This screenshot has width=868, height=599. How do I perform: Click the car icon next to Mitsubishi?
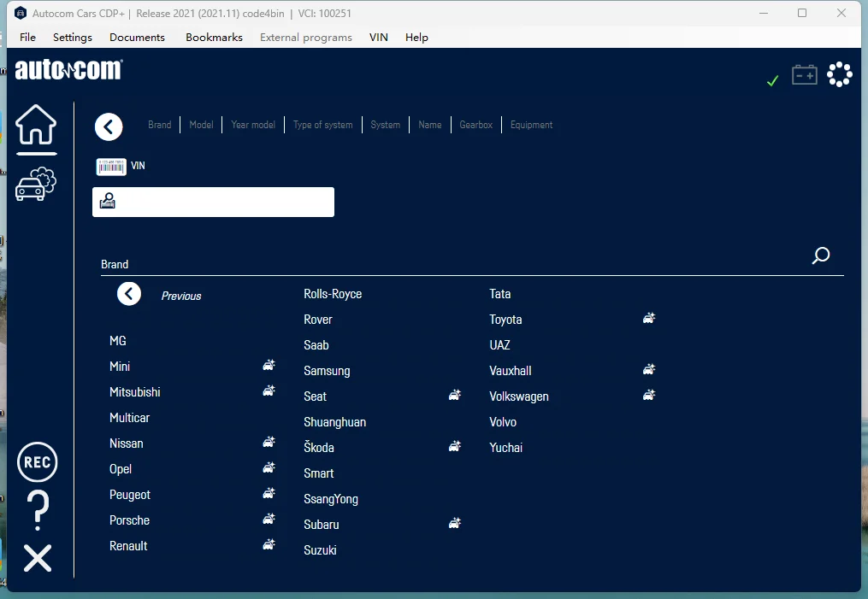pyautogui.click(x=269, y=391)
